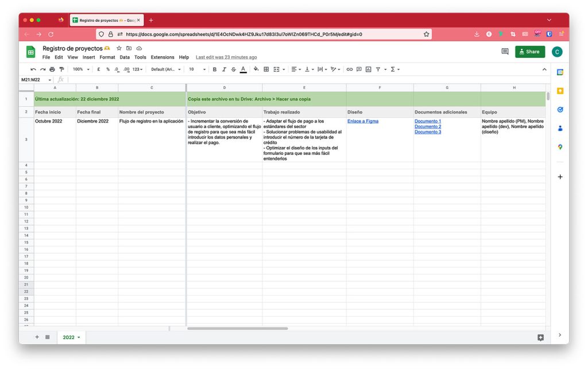Toggle italic formatting
The height and width of the screenshot is (369, 588).
point(224,69)
